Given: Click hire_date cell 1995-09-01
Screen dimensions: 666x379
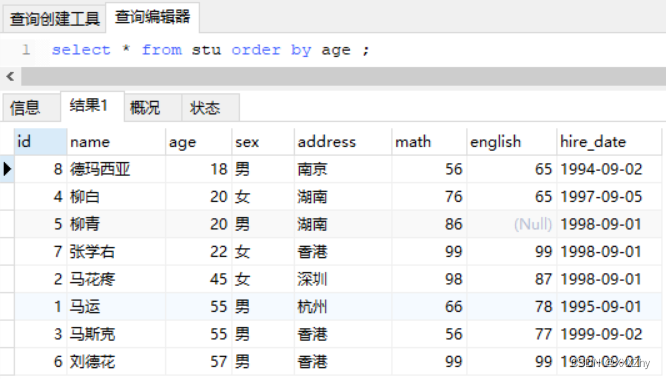Looking at the screenshot, I should (609, 306).
